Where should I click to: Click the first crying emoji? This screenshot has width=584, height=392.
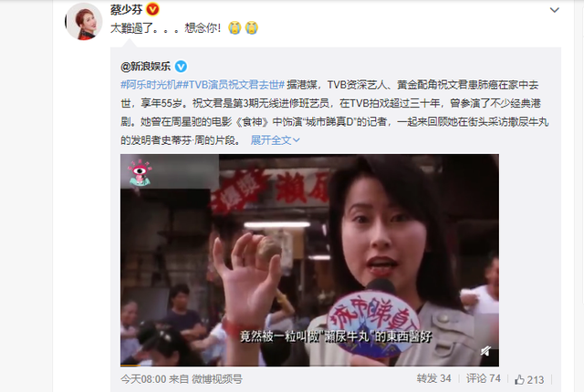pyautogui.click(x=235, y=28)
